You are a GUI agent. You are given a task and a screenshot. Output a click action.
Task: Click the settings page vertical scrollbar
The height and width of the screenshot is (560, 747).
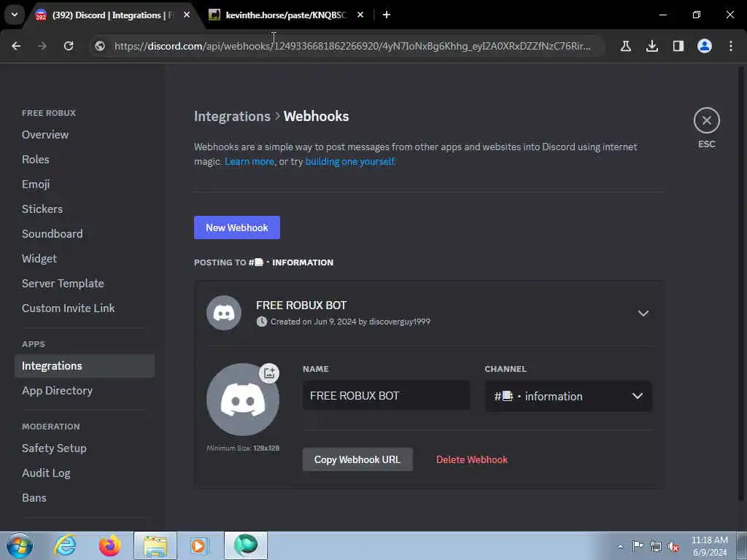click(741, 284)
